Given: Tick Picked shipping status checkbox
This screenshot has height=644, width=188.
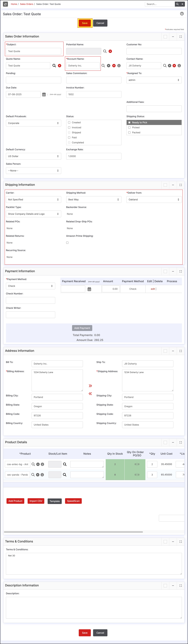Looking at the screenshot, I should [129, 127].
